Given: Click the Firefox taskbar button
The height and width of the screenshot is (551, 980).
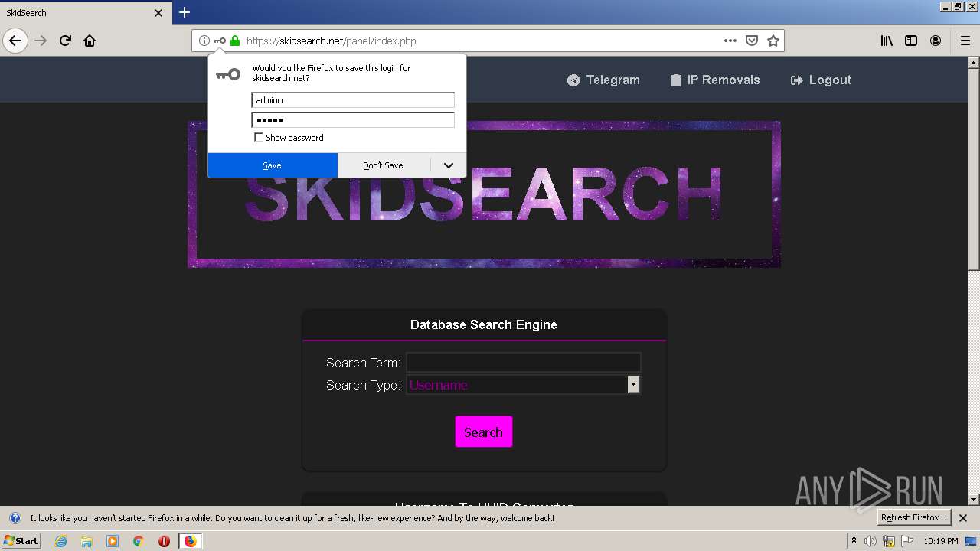Looking at the screenshot, I should point(190,541).
